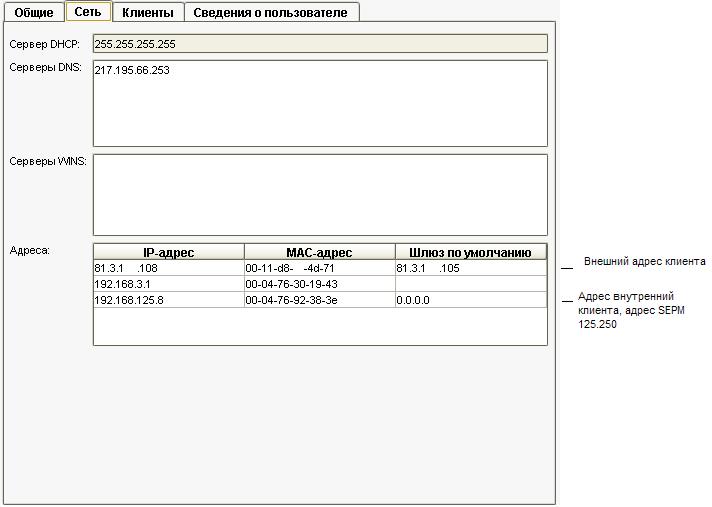Select MAC cell 00-04-76-30-19-43
This screenshot has width=712, height=507.
tap(319, 284)
